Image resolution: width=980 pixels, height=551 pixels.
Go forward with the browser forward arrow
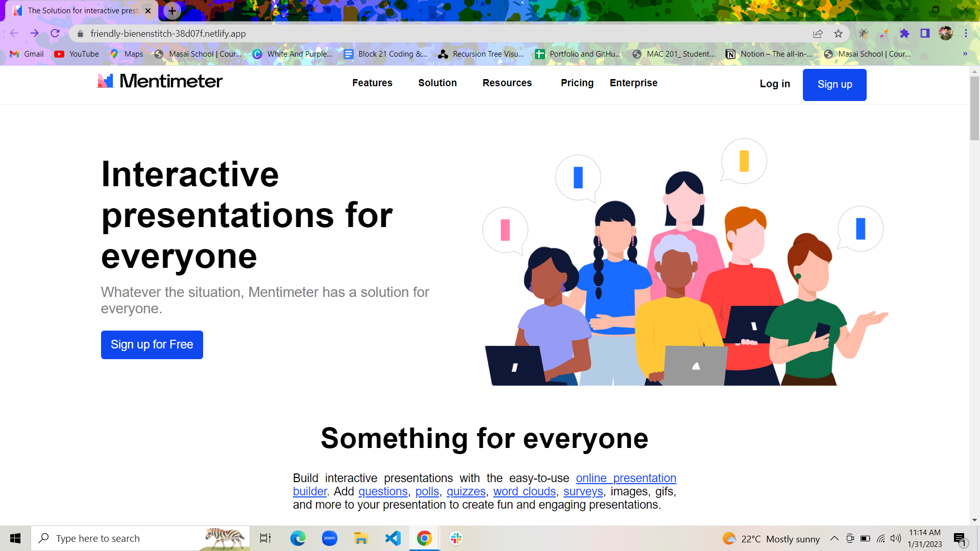coord(34,33)
